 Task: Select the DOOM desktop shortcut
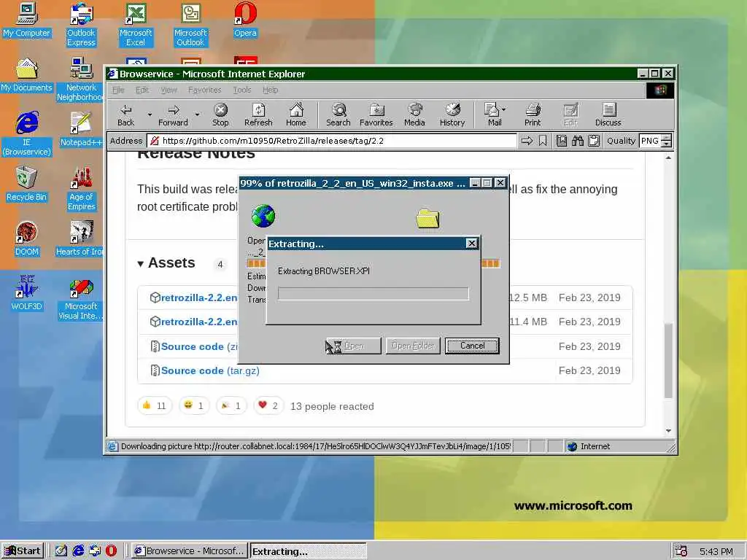[x=26, y=239]
